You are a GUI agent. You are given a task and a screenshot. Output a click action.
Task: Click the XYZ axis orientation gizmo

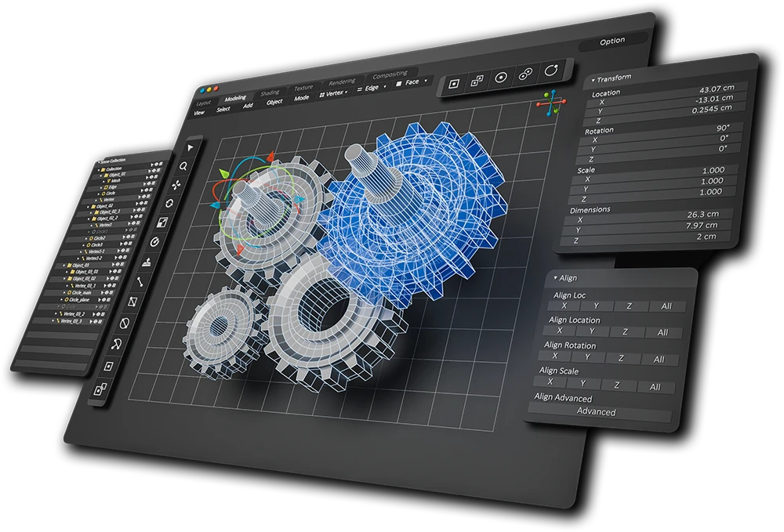[x=552, y=103]
